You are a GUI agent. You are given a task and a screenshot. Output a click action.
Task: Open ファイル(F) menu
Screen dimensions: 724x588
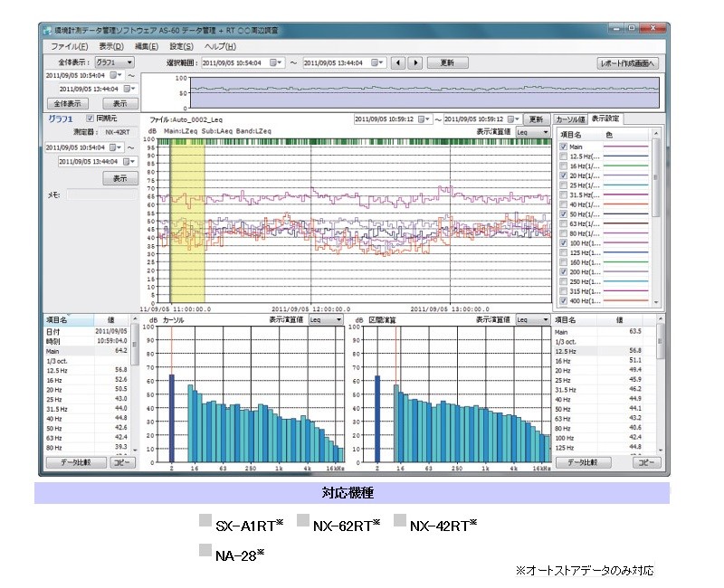(70, 47)
